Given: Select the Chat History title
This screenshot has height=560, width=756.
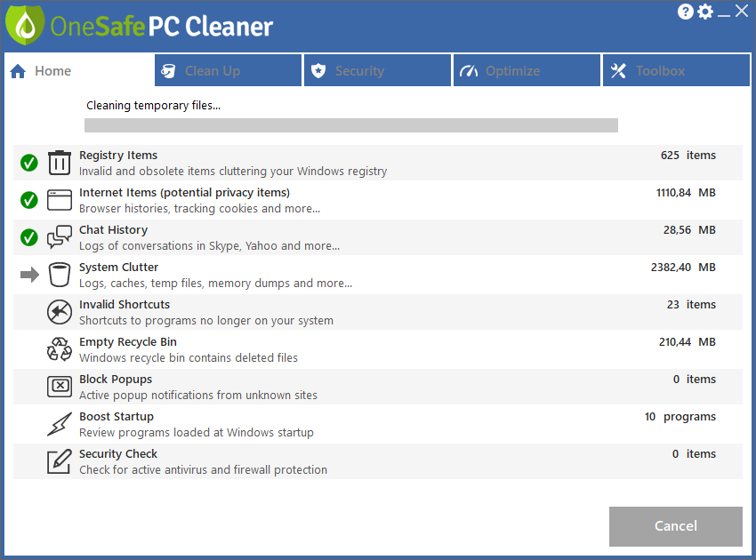Looking at the screenshot, I should 113,230.
